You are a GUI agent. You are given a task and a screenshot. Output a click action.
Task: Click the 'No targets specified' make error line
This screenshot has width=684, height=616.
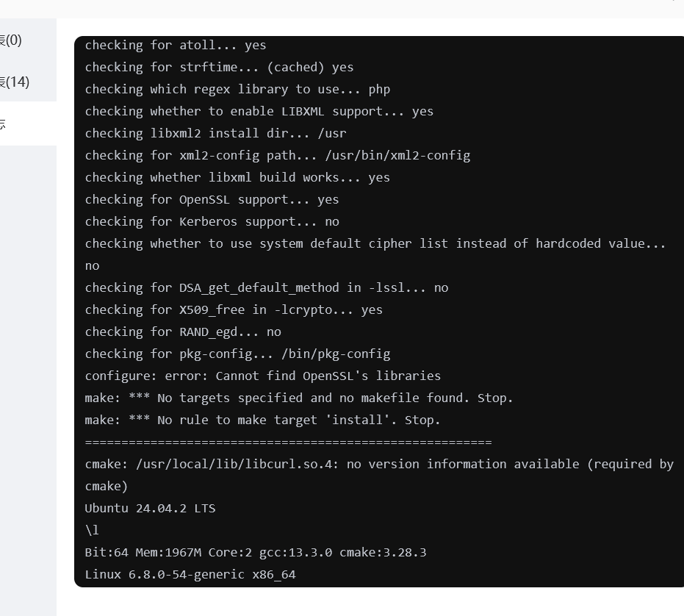[298, 398]
